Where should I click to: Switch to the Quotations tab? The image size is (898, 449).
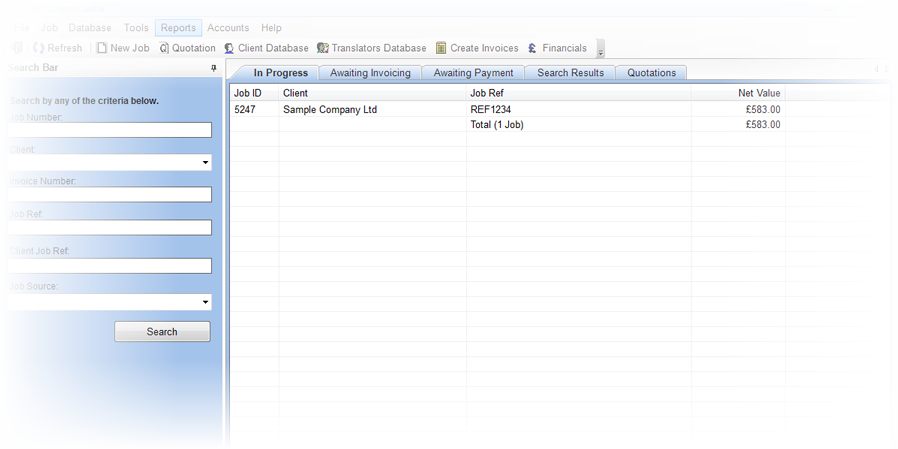coord(651,73)
